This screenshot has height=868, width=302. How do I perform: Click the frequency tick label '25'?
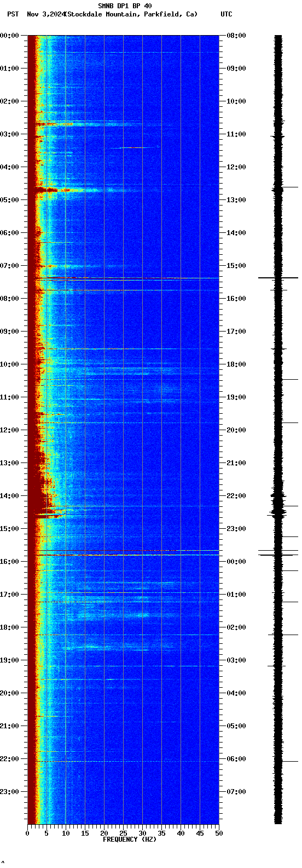pos(123,833)
